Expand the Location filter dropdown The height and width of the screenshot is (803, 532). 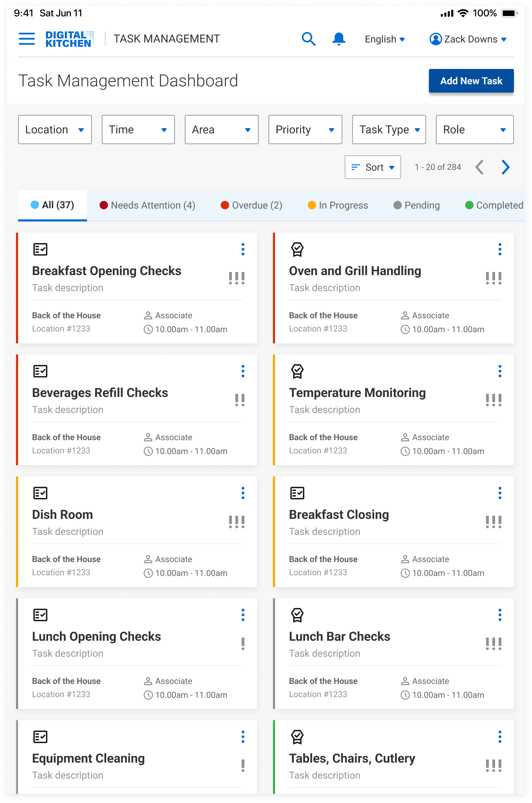[55, 130]
